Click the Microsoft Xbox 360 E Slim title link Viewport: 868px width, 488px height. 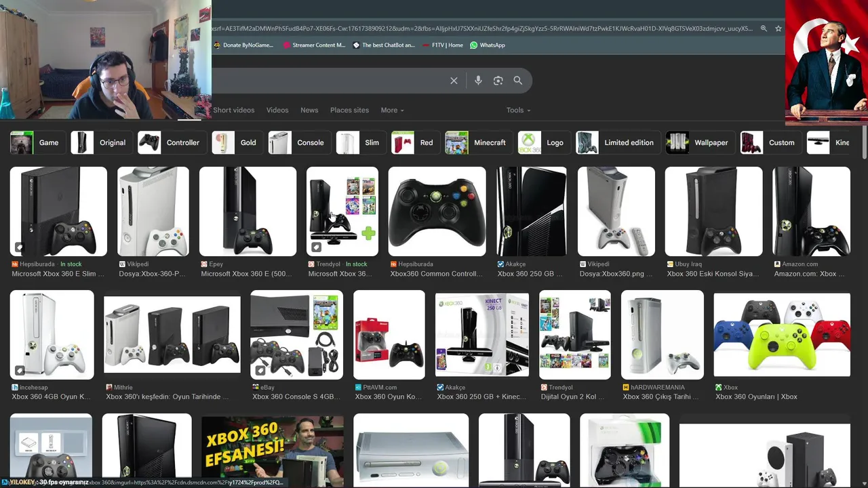(x=58, y=274)
